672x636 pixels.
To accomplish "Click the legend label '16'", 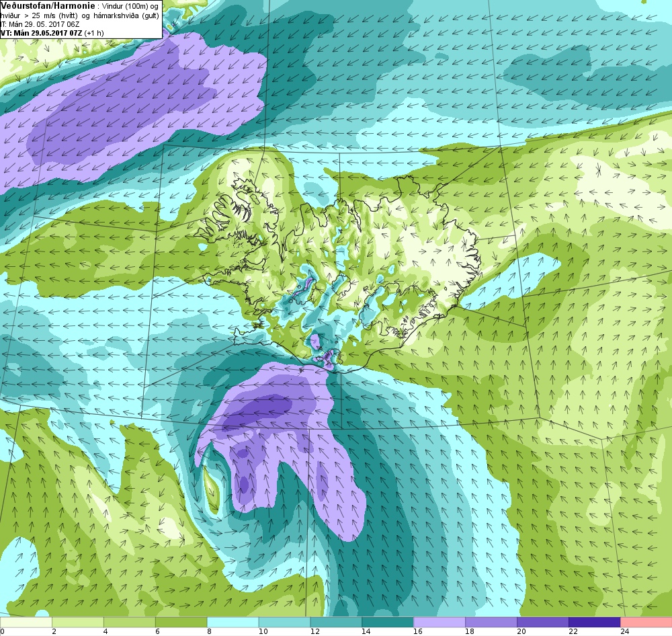I will pos(417,631).
